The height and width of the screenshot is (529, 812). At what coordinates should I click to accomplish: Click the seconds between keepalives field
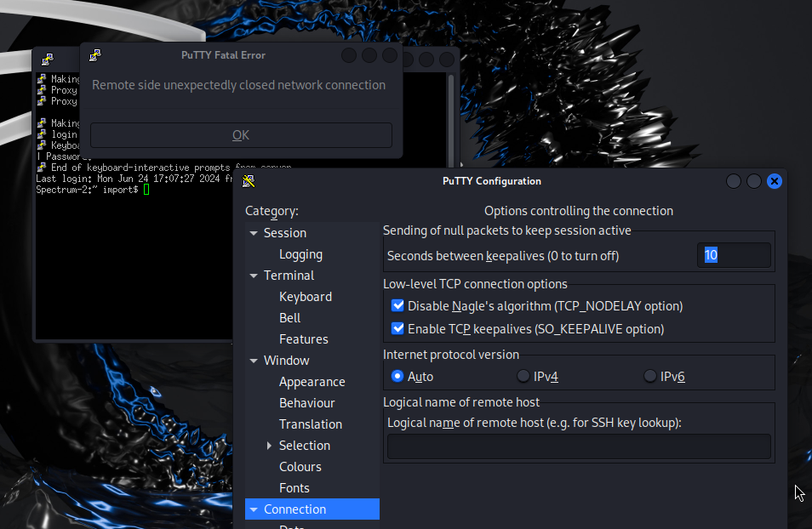734,254
